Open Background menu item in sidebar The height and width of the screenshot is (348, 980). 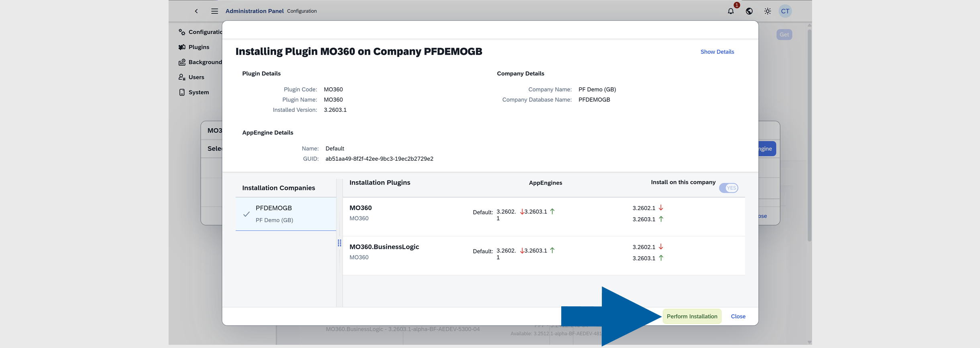(205, 62)
